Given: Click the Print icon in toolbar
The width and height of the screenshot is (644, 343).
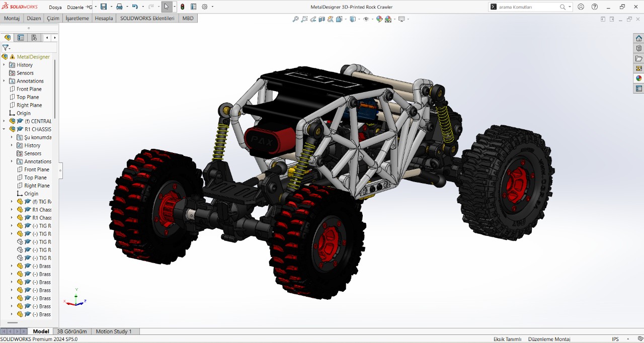Looking at the screenshot, I should tap(119, 7).
